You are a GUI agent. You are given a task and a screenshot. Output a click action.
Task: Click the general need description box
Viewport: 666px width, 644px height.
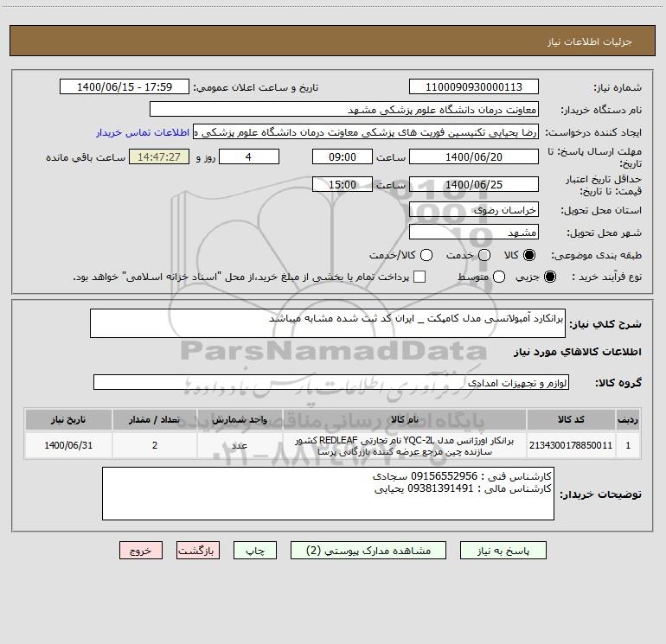(x=328, y=323)
